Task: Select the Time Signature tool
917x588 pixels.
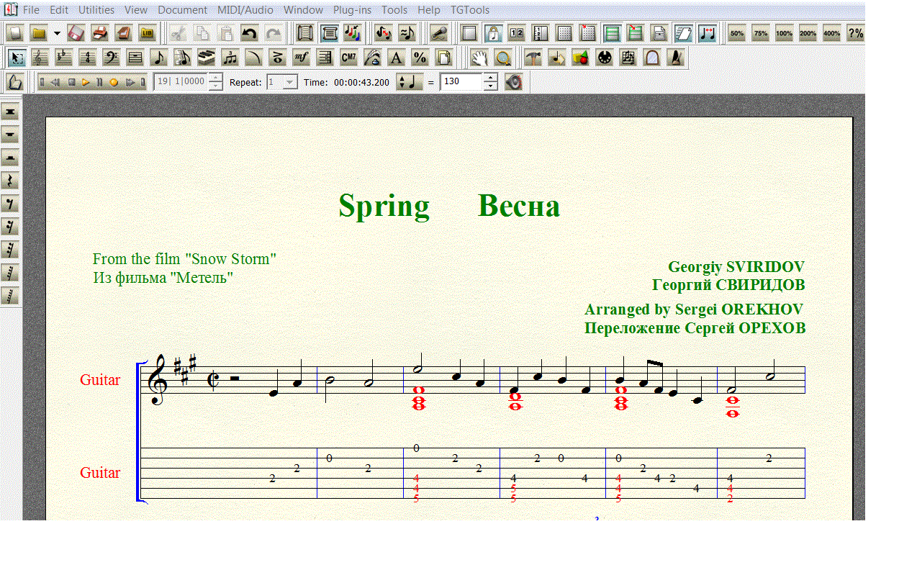Action: [89, 58]
